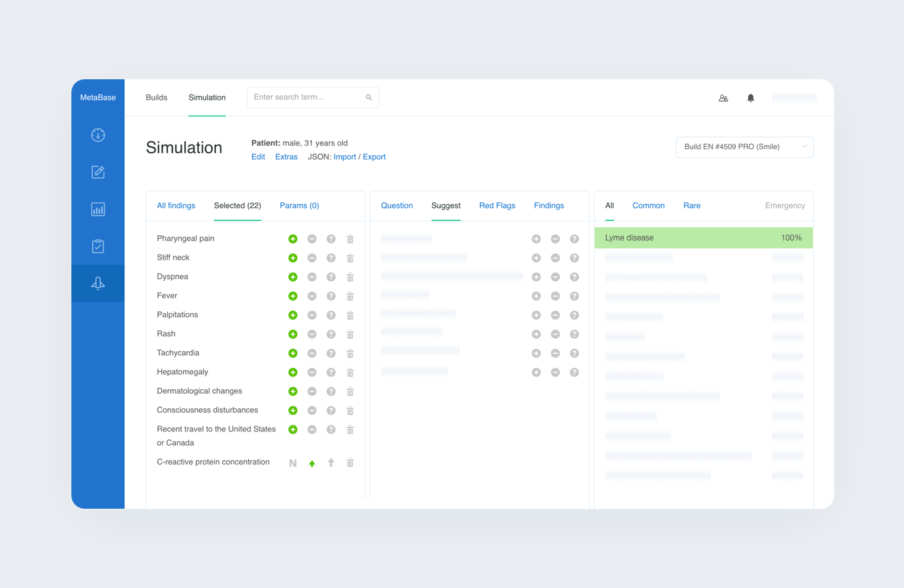This screenshot has height=588, width=904.
Task: Click the search term input field
Action: [307, 97]
